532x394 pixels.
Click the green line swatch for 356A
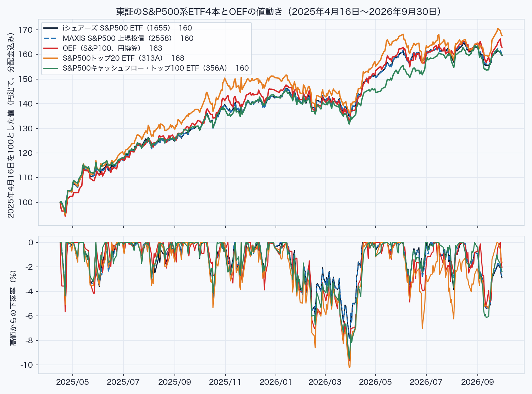pyautogui.click(x=51, y=68)
